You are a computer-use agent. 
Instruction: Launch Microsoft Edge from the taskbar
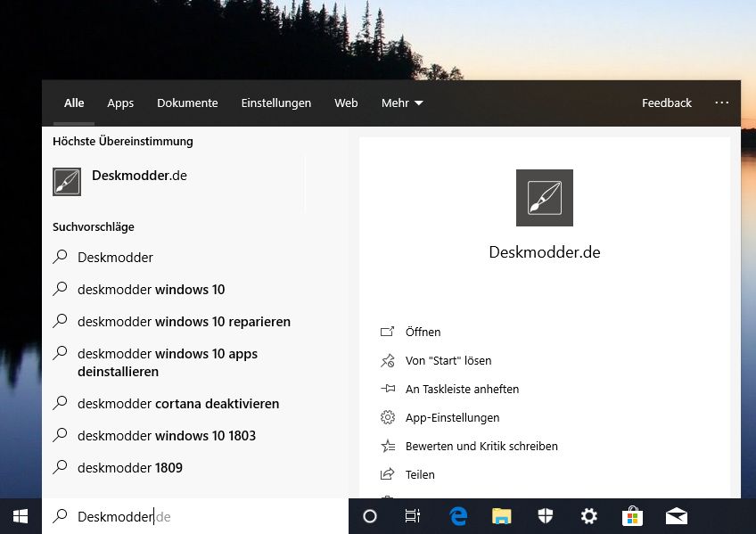click(458, 516)
